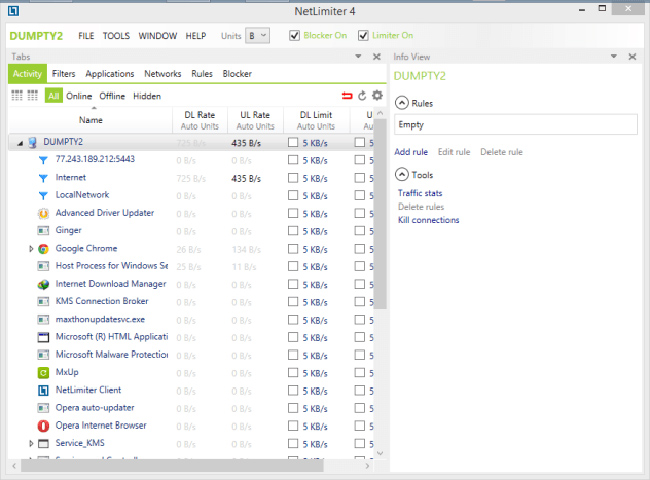Click the Google Chrome icon

(x=43, y=249)
